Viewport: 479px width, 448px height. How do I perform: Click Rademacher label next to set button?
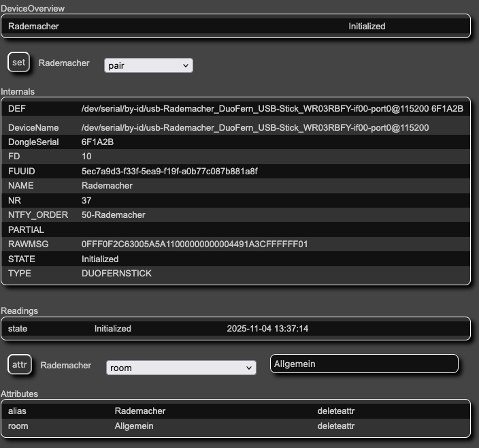coord(64,63)
